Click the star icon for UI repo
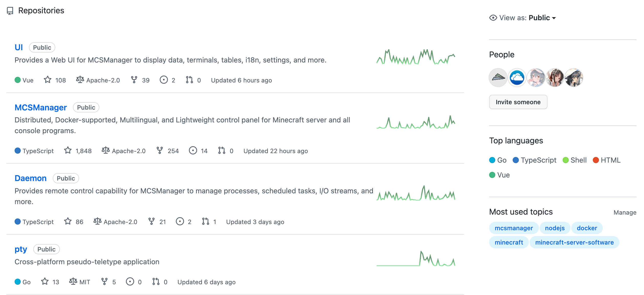 click(48, 80)
